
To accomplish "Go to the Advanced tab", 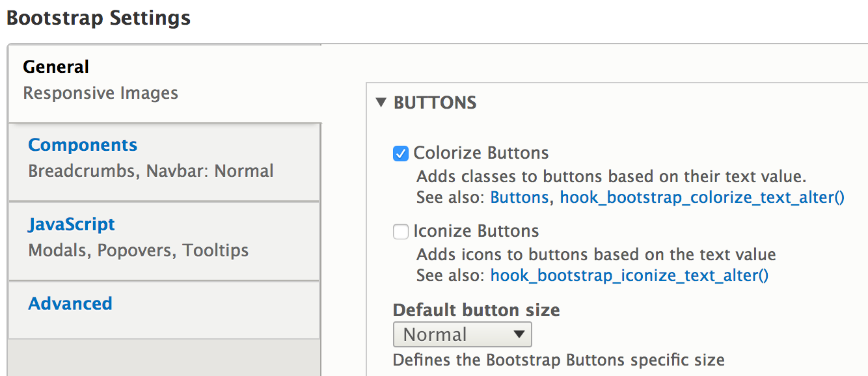I will pos(70,304).
